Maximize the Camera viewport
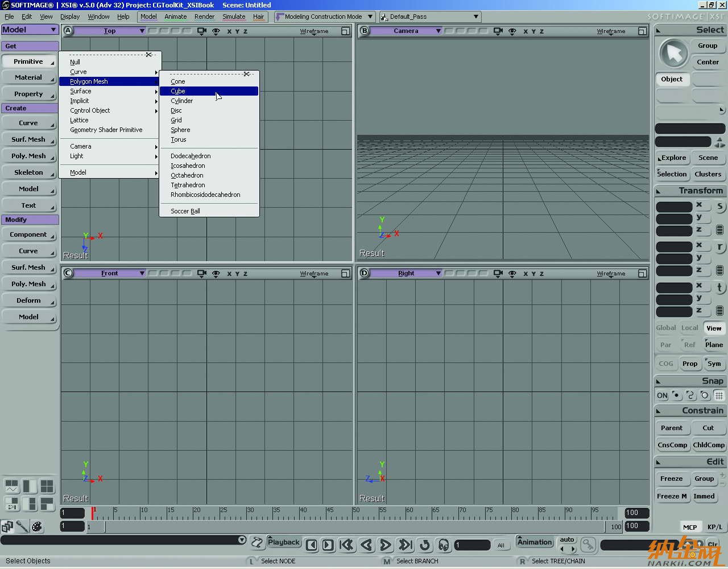This screenshot has width=728, height=569. click(642, 31)
